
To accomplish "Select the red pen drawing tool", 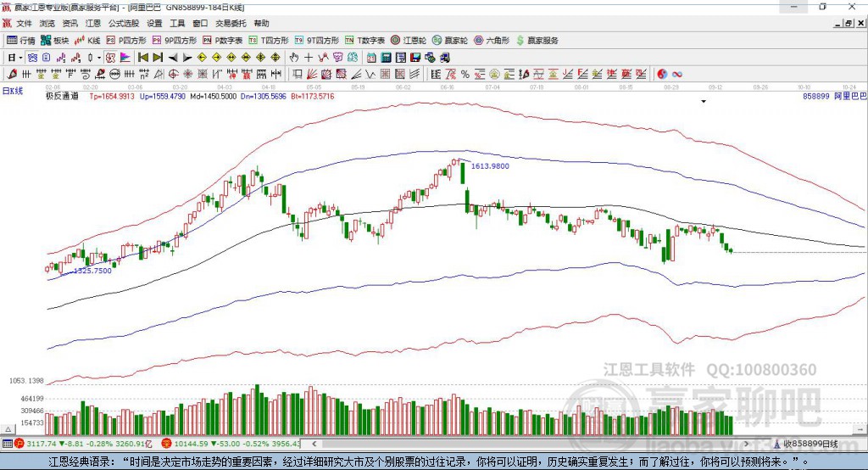I will tap(12, 74).
